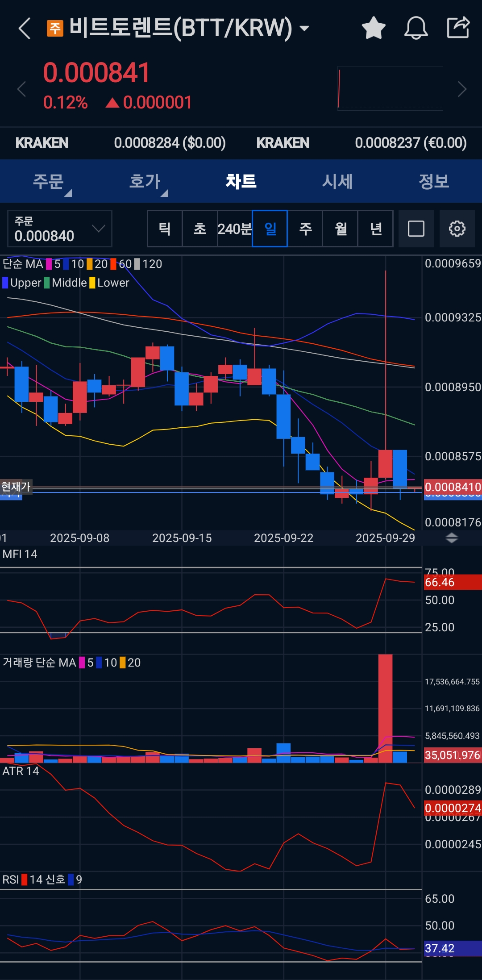Open price alert bell icon
482x980 pixels.
416,28
